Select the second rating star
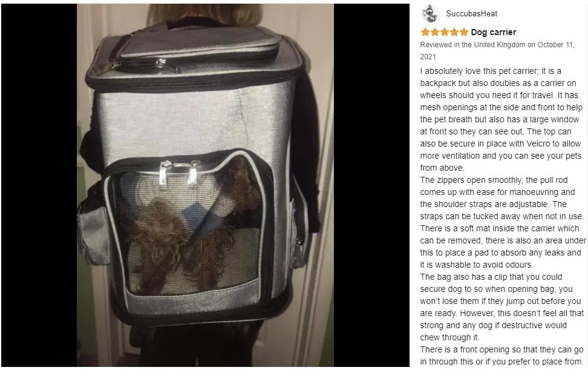 tap(434, 32)
